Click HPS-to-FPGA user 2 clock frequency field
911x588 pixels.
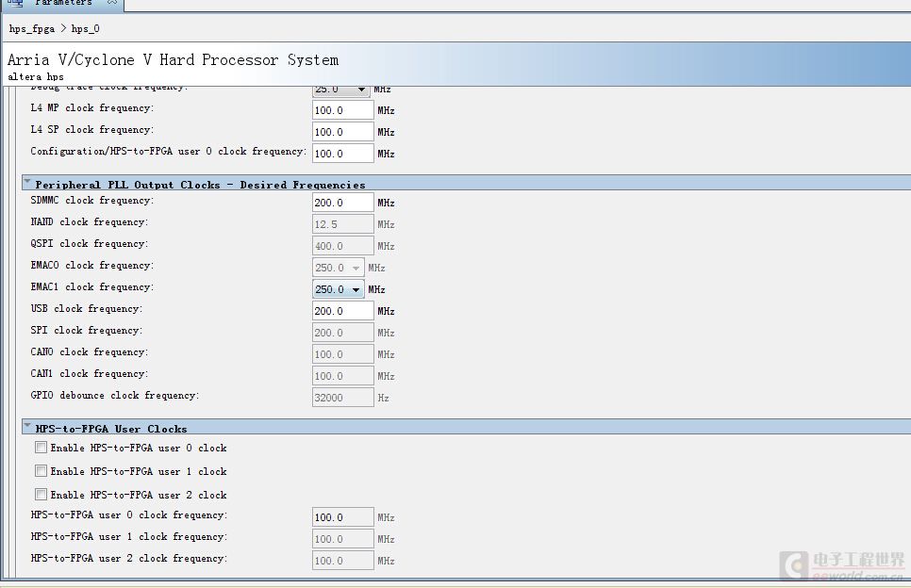(x=342, y=561)
